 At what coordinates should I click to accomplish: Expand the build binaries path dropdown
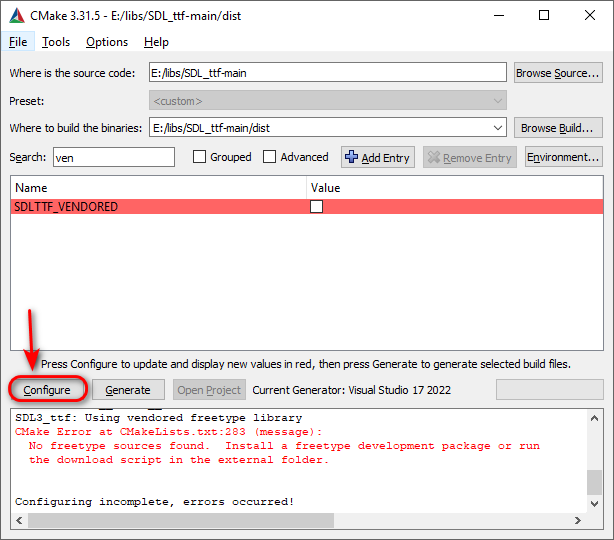click(x=498, y=128)
